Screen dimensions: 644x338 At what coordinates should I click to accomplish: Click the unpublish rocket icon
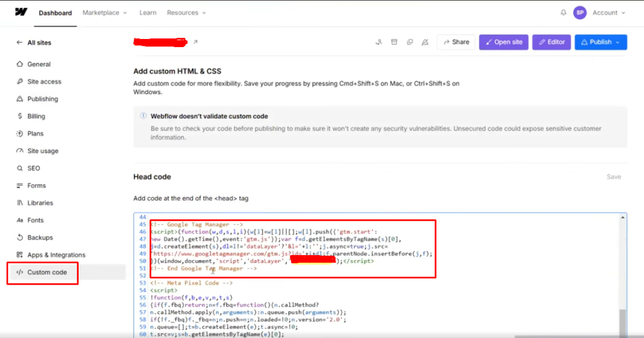pyautogui.click(x=425, y=42)
